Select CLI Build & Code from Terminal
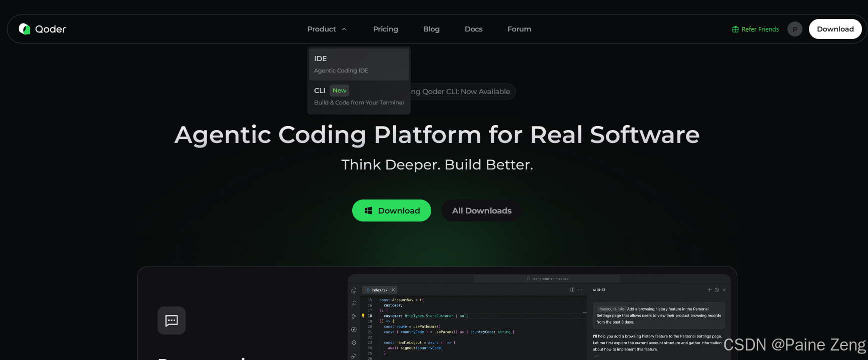Screen dimensions: 868x360 tap(359, 96)
